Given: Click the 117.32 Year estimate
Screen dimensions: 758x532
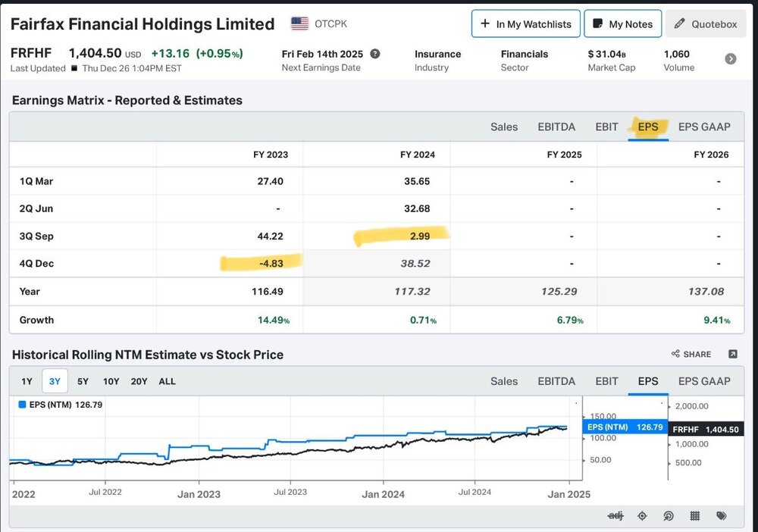Looking at the screenshot, I should (412, 291).
